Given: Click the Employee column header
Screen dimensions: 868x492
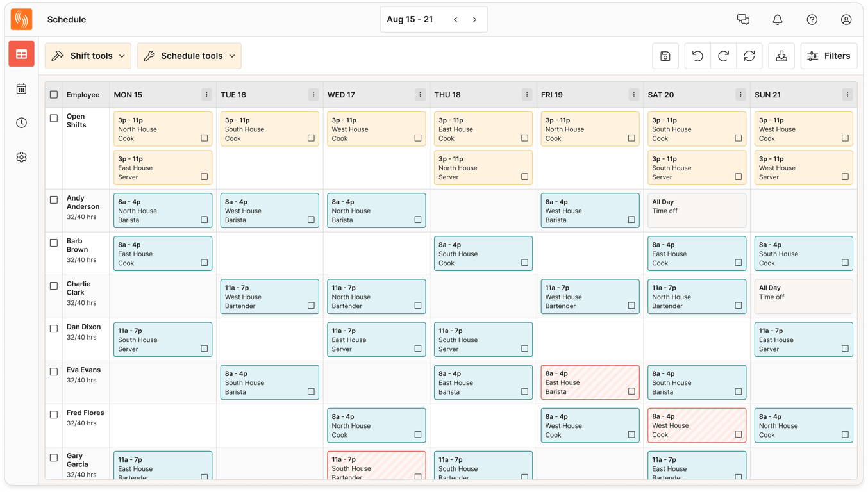Looking at the screenshot, I should [x=83, y=95].
